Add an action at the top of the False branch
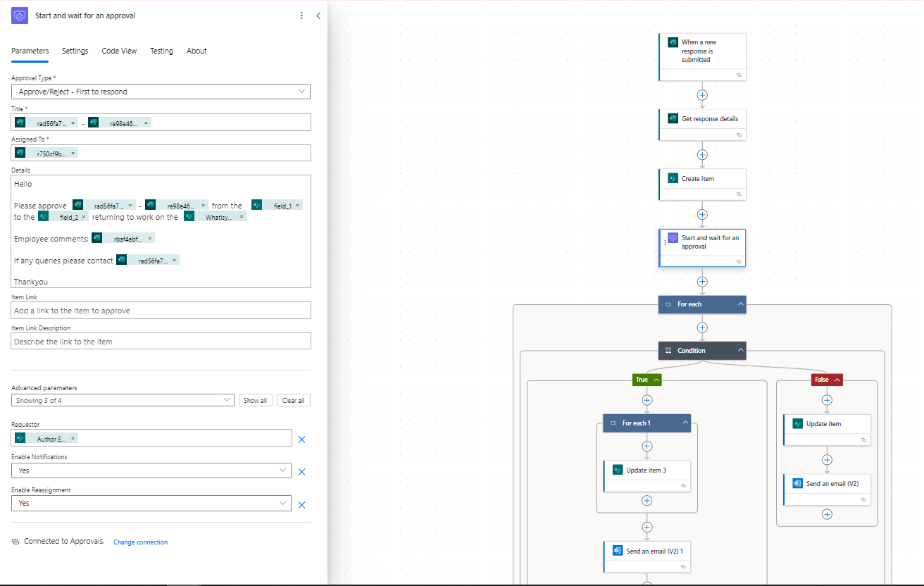The width and height of the screenshot is (924, 586). (x=828, y=400)
